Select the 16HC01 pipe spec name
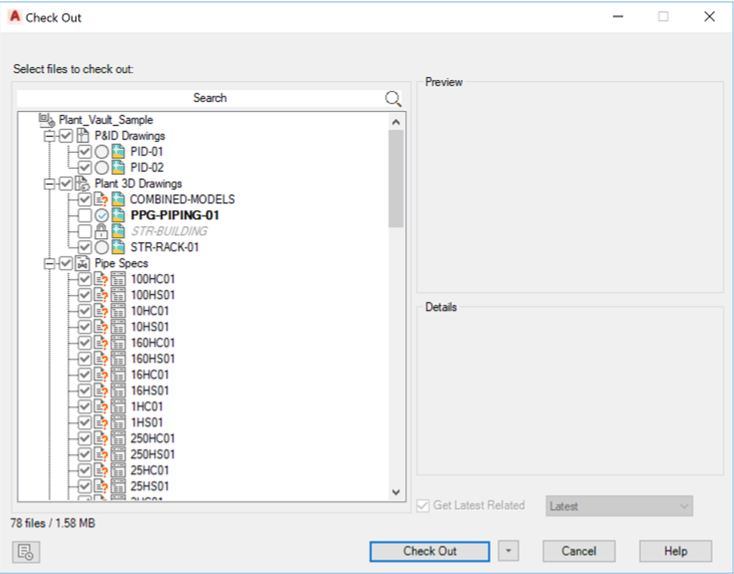 [149, 375]
